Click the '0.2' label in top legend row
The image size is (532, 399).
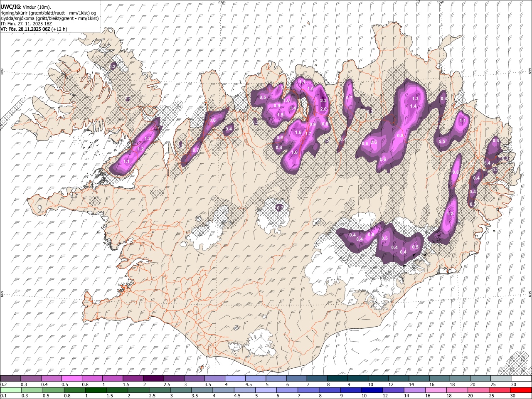click(x=4, y=384)
